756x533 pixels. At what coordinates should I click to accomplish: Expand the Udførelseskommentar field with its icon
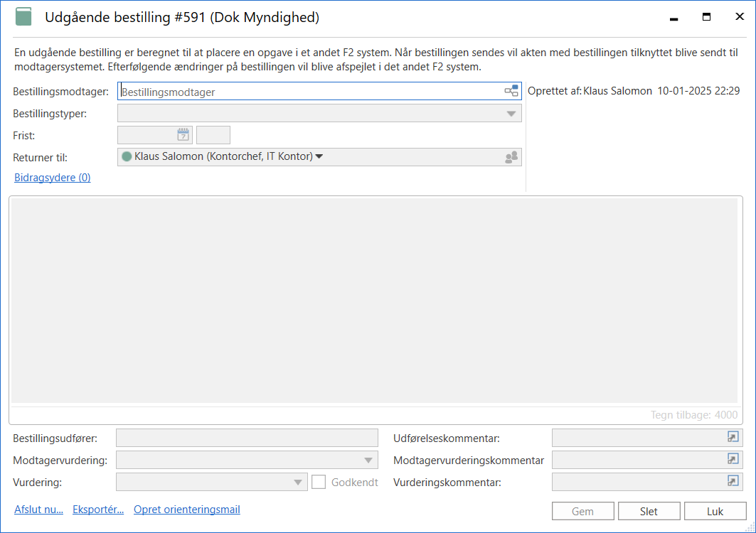[x=733, y=438]
